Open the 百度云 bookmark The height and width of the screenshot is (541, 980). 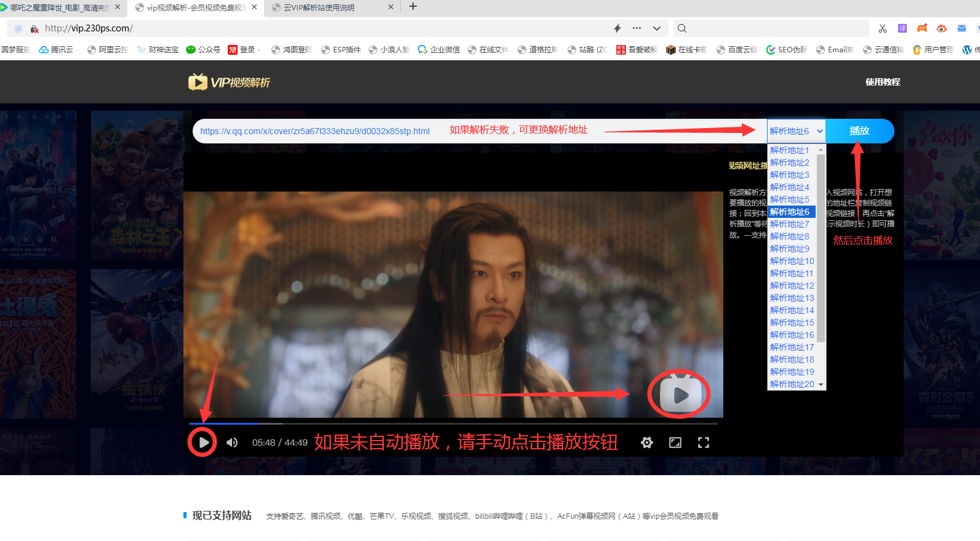pyautogui.click(x=737, y=50)
